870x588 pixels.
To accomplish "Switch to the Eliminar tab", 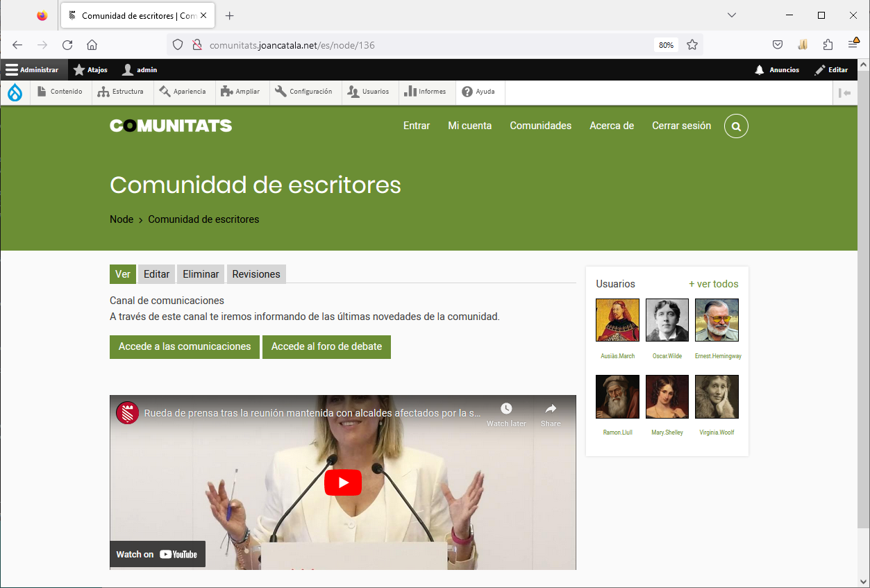I will click(201, 274).
